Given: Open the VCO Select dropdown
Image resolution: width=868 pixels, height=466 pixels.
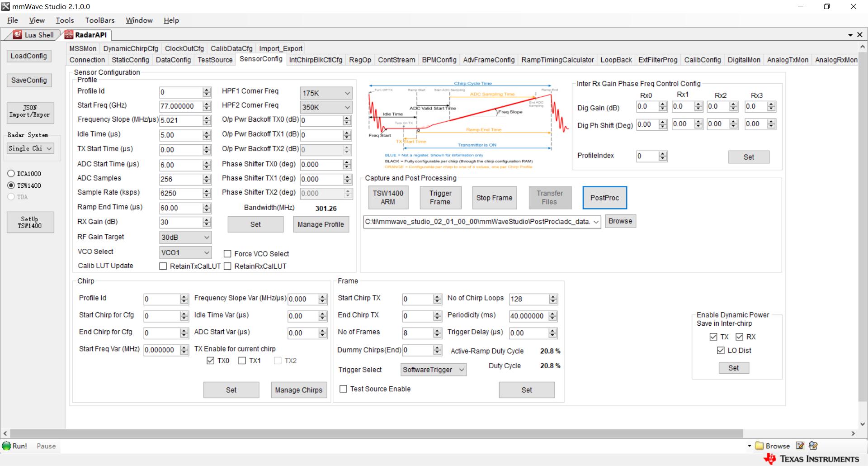Looking at the screenshot, I should click(x=185, y=252).
